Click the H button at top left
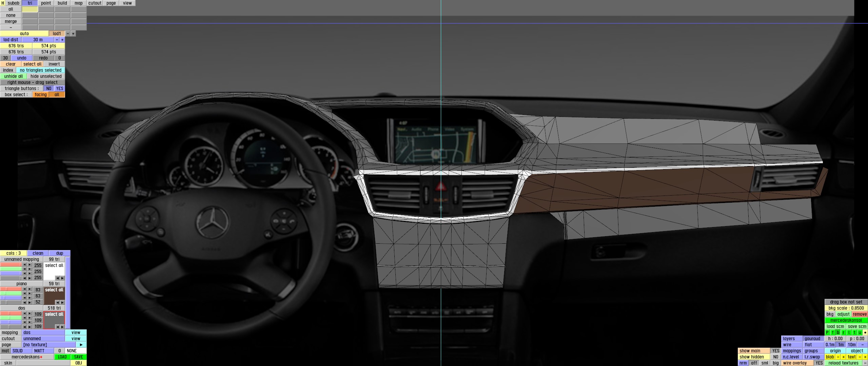 [x=3, y=3]
